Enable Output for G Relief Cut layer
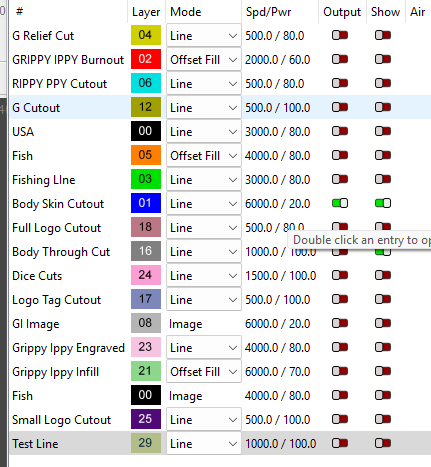This screenshot has height=467, width=431. 340,35
